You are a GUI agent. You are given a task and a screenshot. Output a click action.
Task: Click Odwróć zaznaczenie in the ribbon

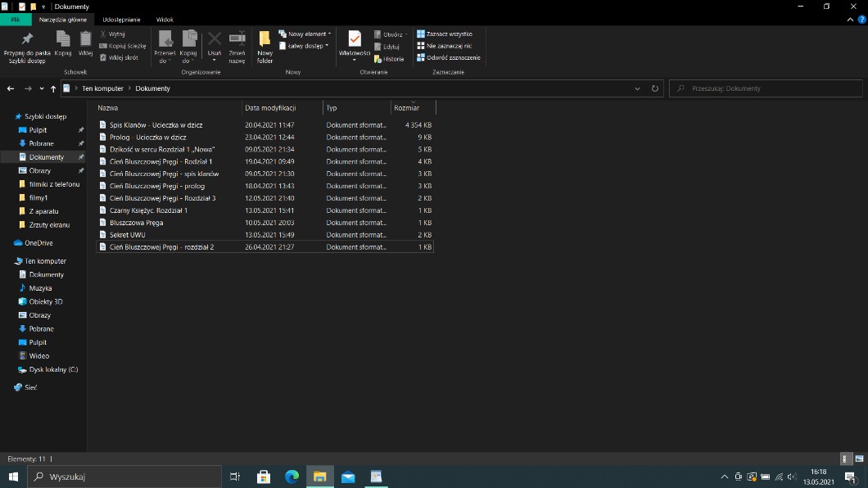point(449,57)
